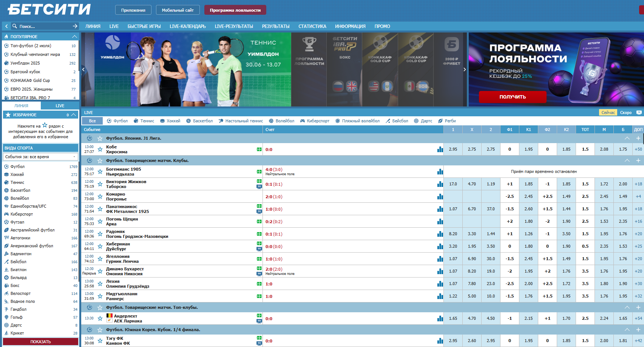Star the Мидтъюлланн – Раннерс match
Screen dimensions: 644x347
[x=100, y=296]
